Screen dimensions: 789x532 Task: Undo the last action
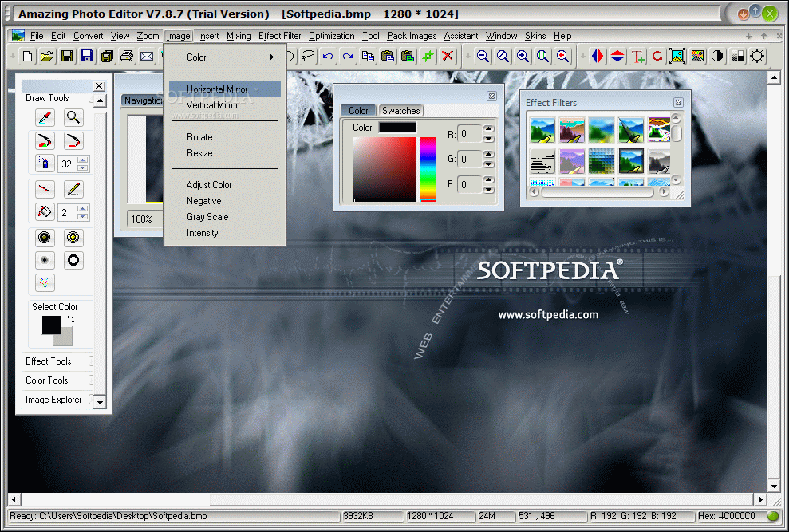pos(328,56)
